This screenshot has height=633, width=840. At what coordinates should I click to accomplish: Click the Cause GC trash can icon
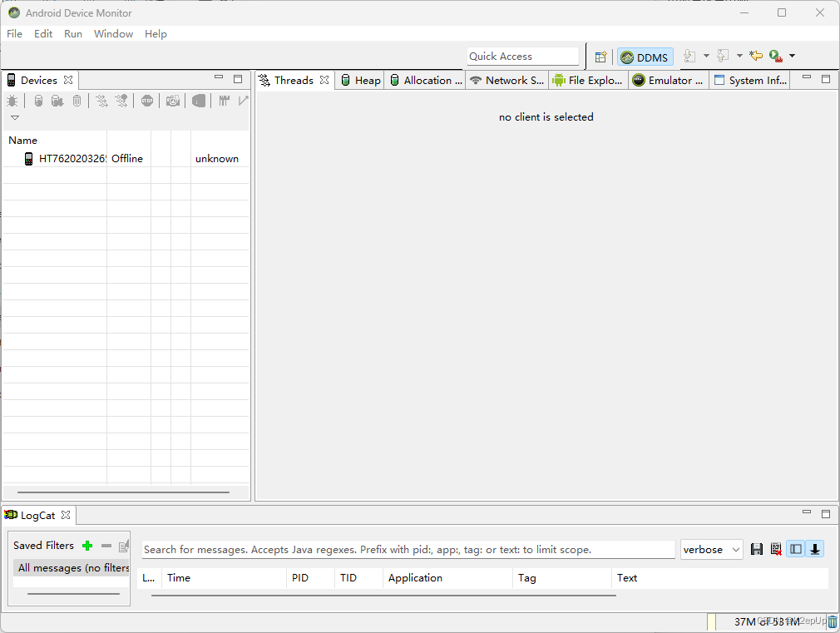click(x=77, y=101)
